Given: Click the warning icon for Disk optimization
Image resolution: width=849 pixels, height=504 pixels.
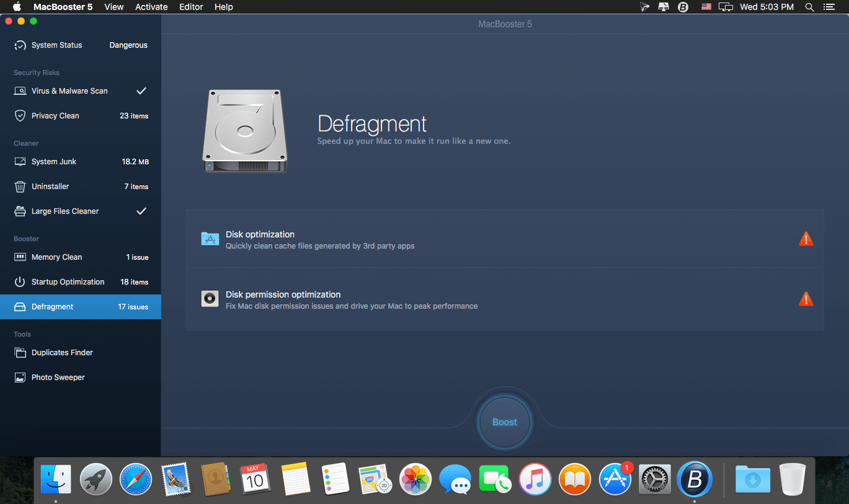Looking at the screenshot, I should coord(806,239).
